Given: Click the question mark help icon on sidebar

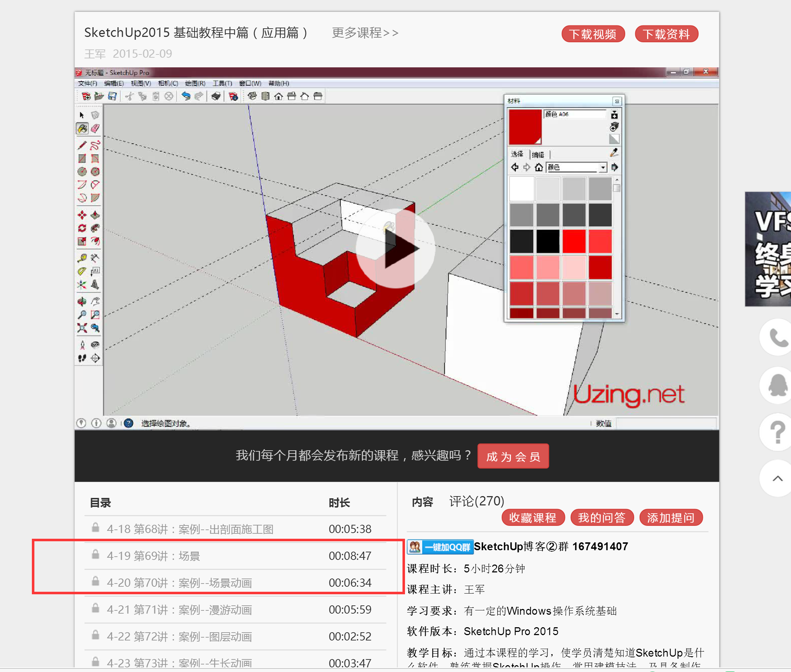Looking at the screenshot, I should pos(777,432).
